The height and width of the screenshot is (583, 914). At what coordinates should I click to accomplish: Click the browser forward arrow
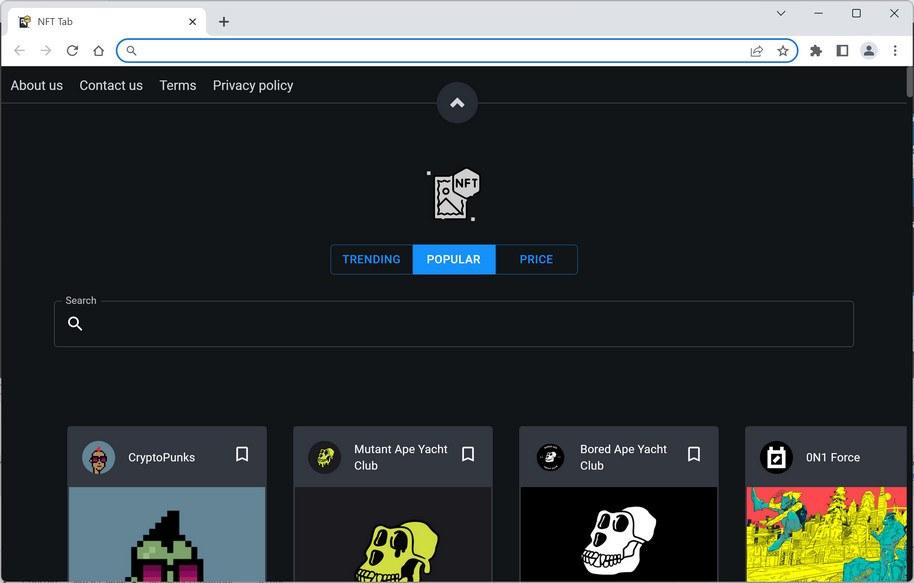coord(45,51)
